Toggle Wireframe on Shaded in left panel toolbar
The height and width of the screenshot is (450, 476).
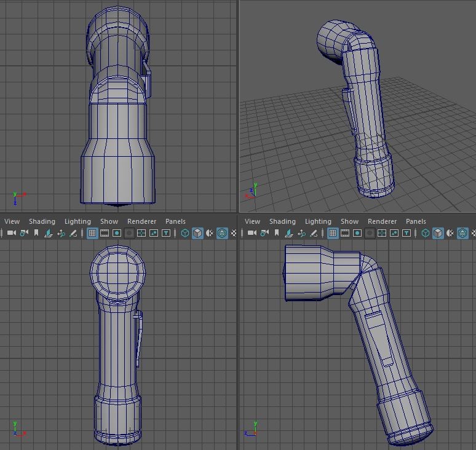click(222, 233)
